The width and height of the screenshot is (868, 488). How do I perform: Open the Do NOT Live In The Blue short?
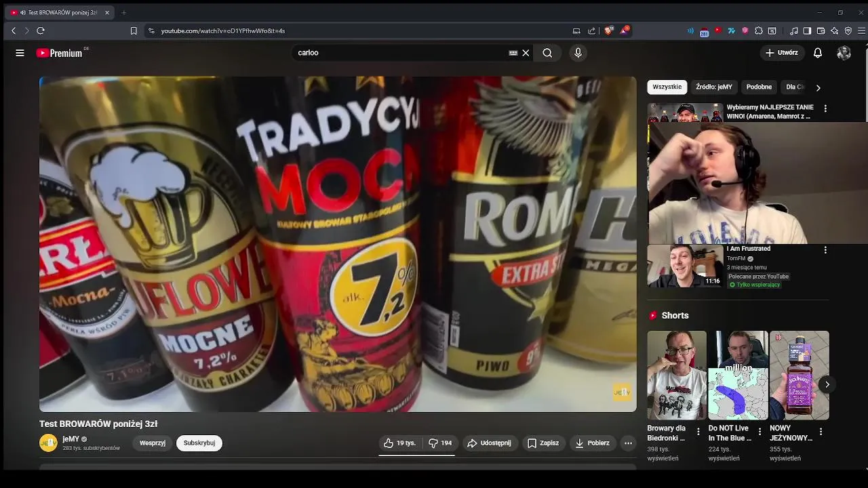click(x=738, y=375)
